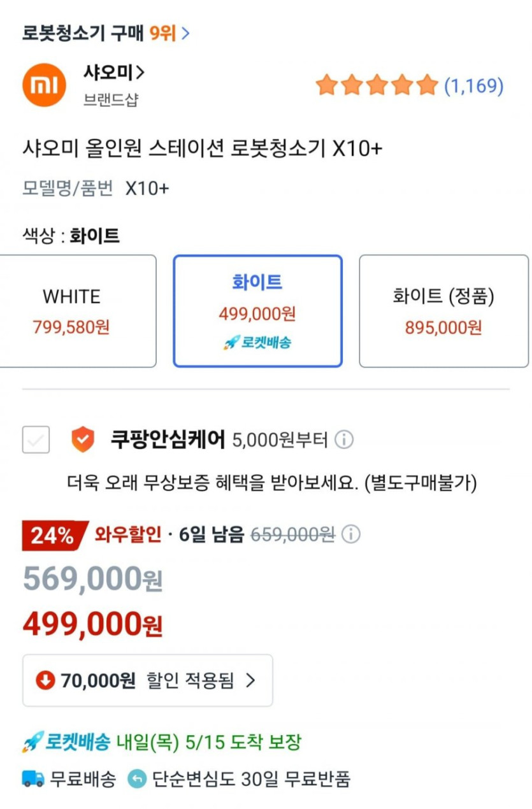Select the 화이트 (정품) 895,000원 option
The width and height of the screenshot is (532, 809).
click(443, 311)
